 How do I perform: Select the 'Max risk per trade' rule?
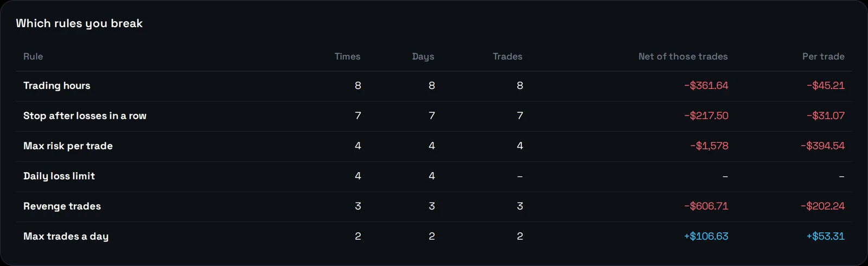pyautogui.click(x=434, y=146)
